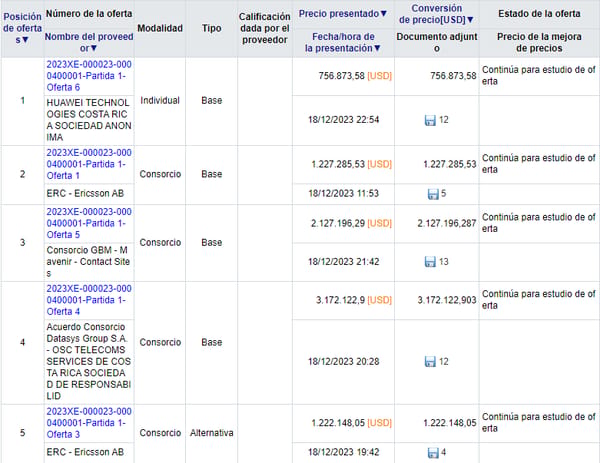
Task: Click submission date 18/12/2023 20:28
Action: tap(344, 362)
